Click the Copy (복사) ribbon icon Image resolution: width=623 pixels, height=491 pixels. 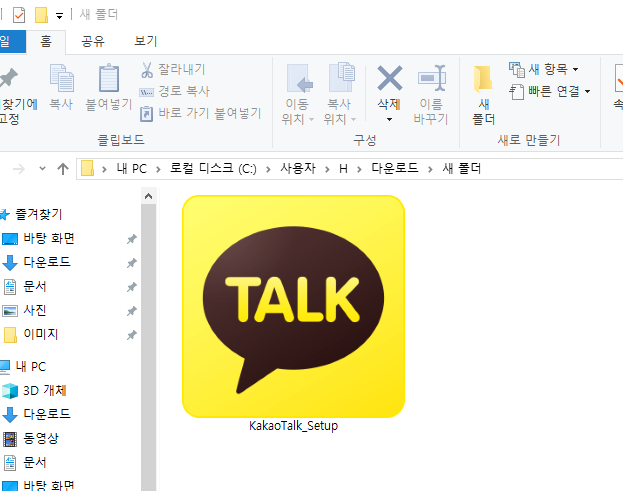62,78
